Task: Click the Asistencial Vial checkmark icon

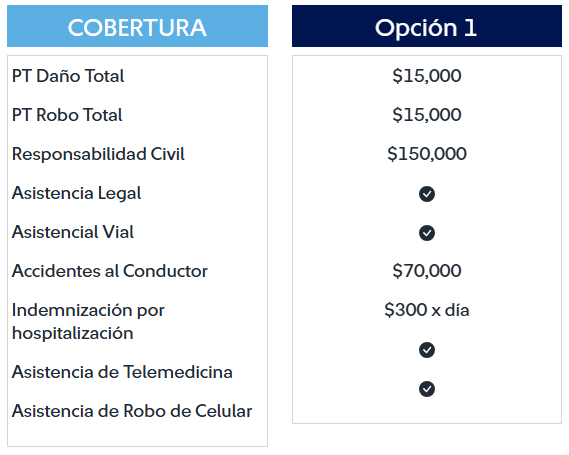Action: [427, 233]
